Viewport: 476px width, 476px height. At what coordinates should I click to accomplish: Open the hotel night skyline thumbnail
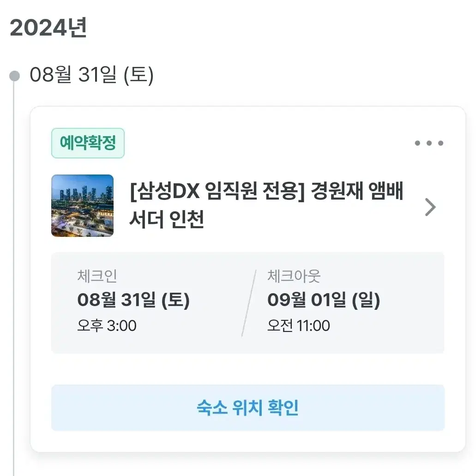pos(82,205)
